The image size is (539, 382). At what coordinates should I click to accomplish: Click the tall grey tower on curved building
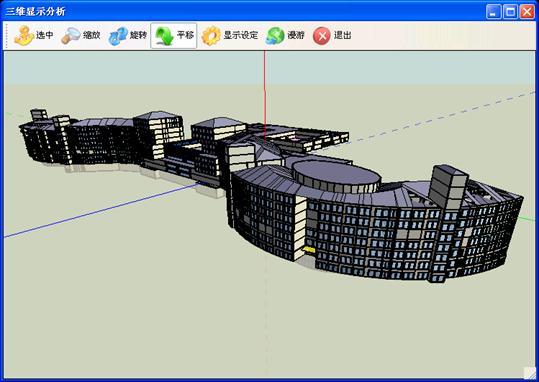tap(449, 186)
